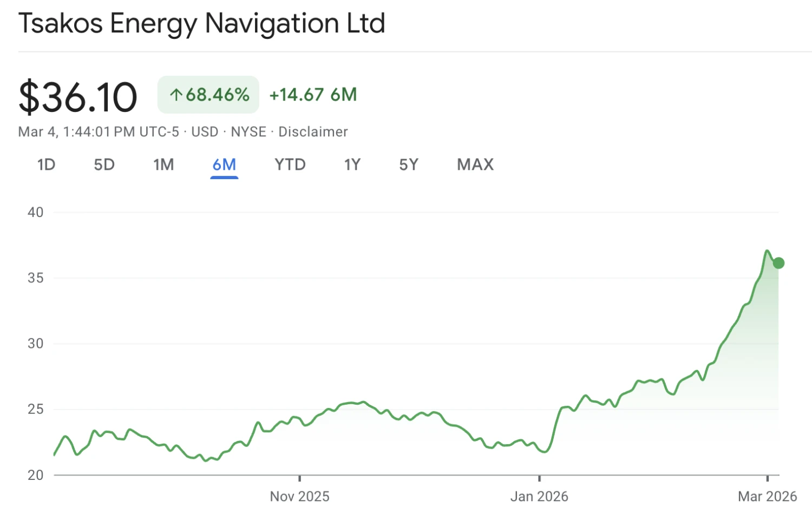This screenshot has width=812, height=514.
Task: Click the 68.46% gain badge
Action: coord(208,95)
